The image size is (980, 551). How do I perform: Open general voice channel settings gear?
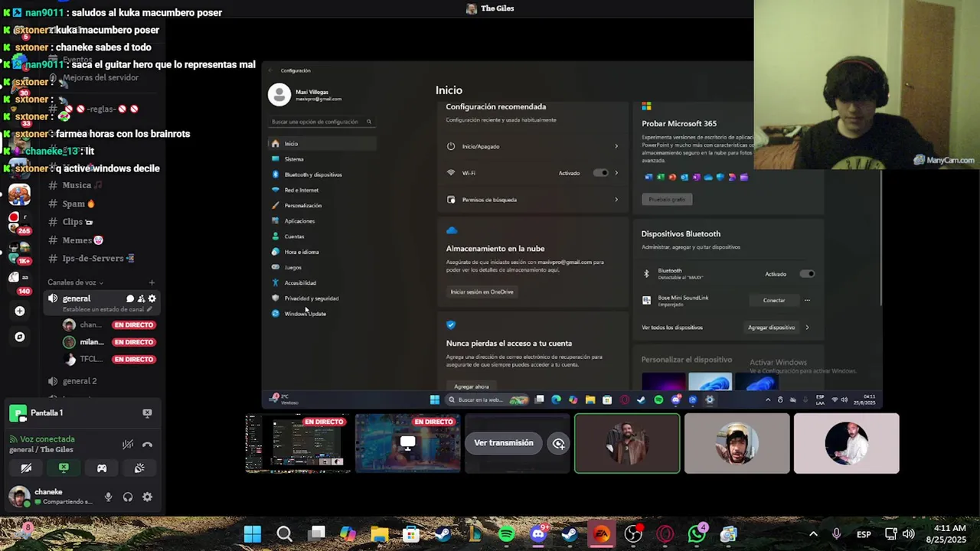coord(152,299)
